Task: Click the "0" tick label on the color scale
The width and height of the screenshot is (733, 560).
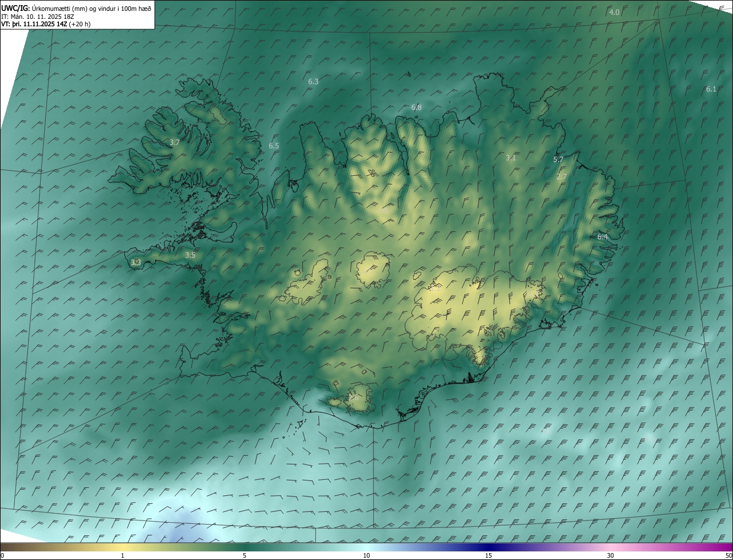Action: pos(2,555)
